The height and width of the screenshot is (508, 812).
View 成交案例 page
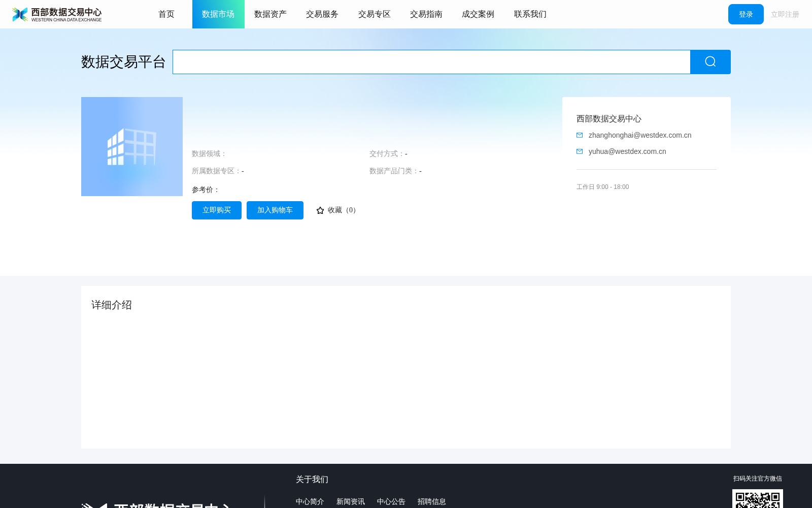tap(478, 14)
